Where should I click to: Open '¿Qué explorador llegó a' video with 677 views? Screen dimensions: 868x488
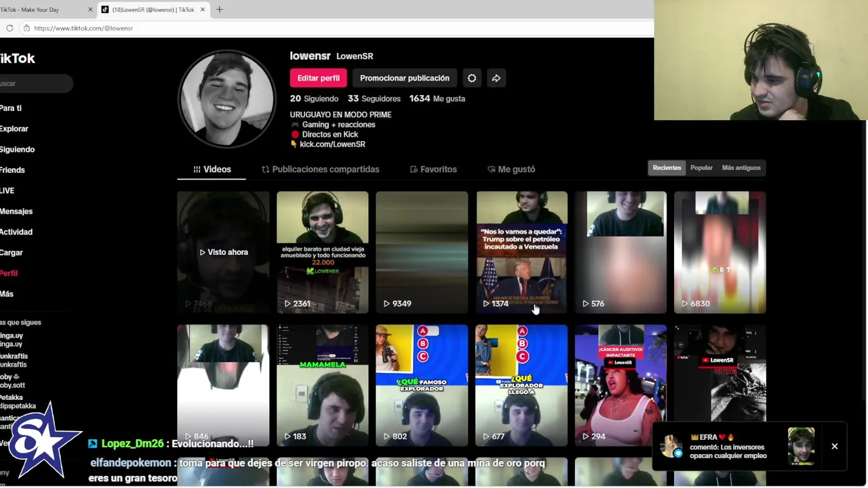tap(521, 385)
